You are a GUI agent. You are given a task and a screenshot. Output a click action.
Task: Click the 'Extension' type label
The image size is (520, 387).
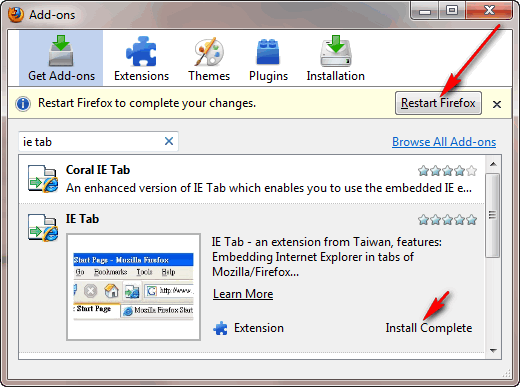259,328
